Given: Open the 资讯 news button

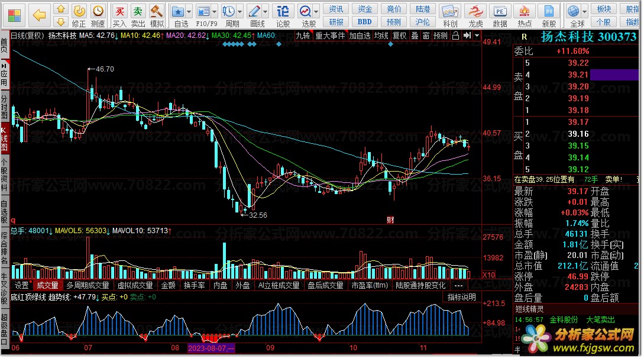Looking at the screenshot, I should (336, 9).
